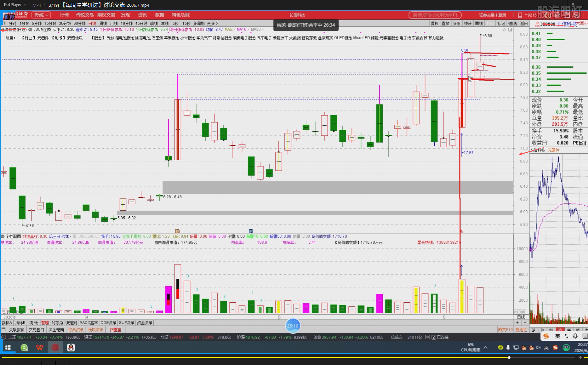The width and height of the screenshot is (588, 365).
Task: Click the search magnifier icon
Action: [x=456, y=15]
